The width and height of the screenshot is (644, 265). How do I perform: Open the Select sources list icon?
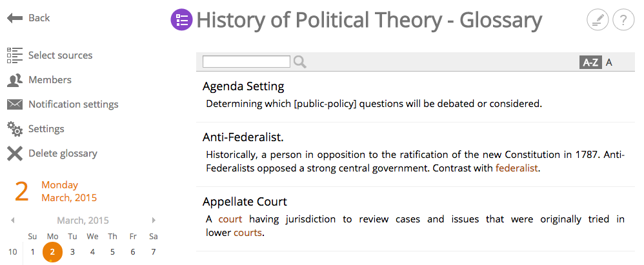click(x=15, y=55)
